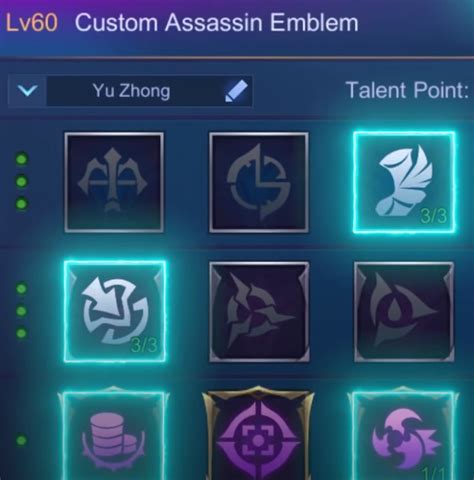Image resolution: width=474 pixels, height=480 pixels.
Task: Click the bottom green dot of first tier
Action: (x=22, y=203)
